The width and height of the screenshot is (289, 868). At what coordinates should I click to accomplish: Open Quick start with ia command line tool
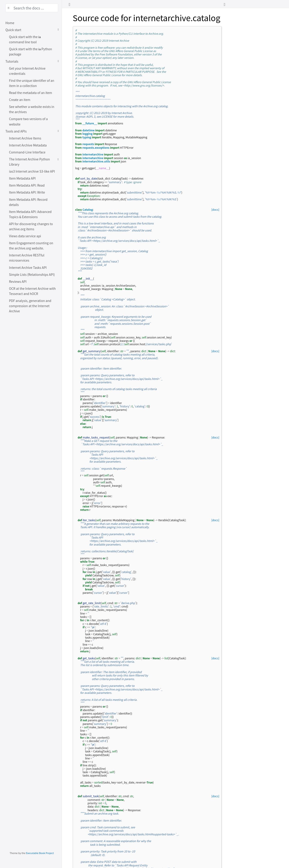25,39
